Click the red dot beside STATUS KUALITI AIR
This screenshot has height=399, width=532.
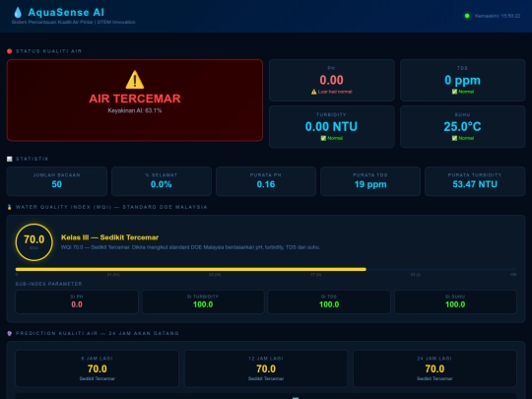click(10, 51)
